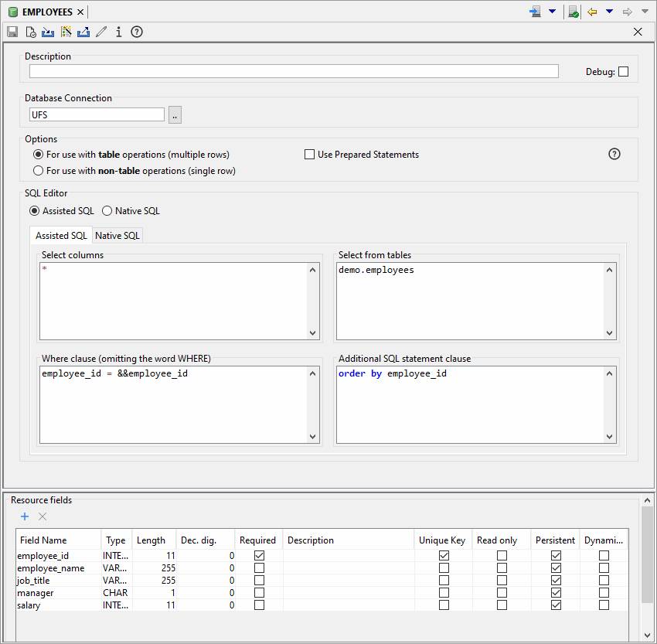The width and height of the screenshot is (657, 644).
Task: Expand dropdown next to server arrow icon
Action: pyautogui.click(x=552, y=12)
